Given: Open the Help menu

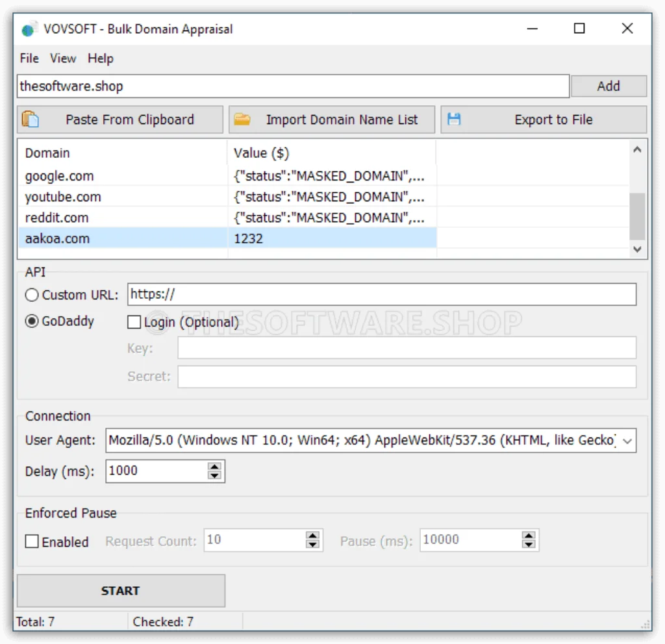Looking at the screenshot, I should click(x=101, y=58).
